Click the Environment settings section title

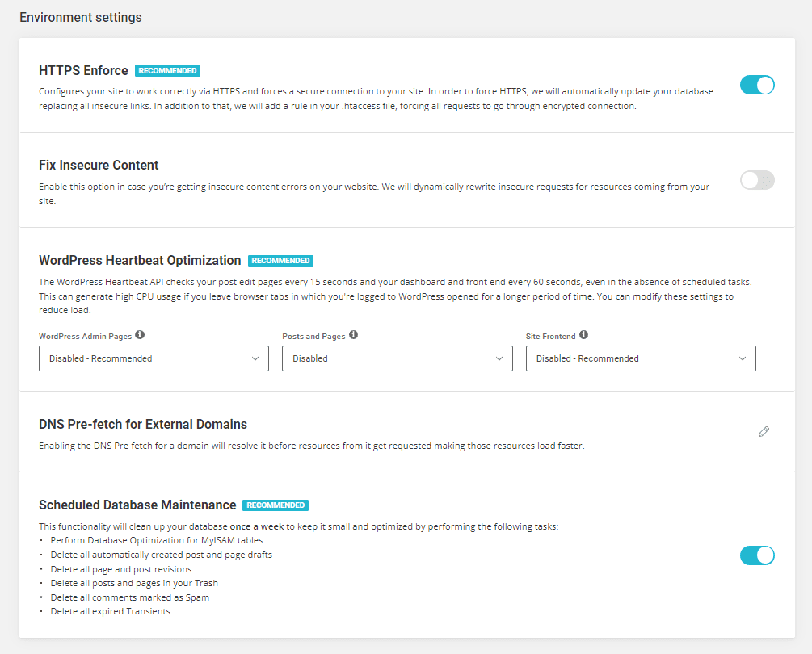pos(80,17)
